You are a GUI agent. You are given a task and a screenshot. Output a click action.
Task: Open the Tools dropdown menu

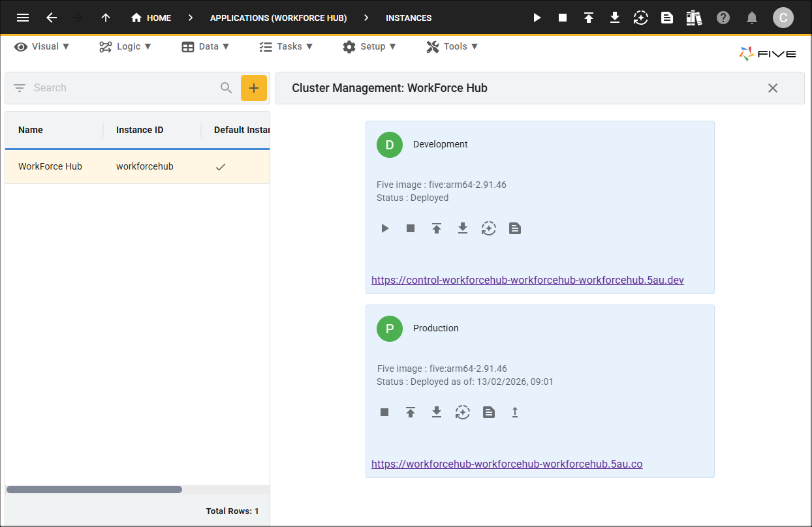tap(452, 46)
